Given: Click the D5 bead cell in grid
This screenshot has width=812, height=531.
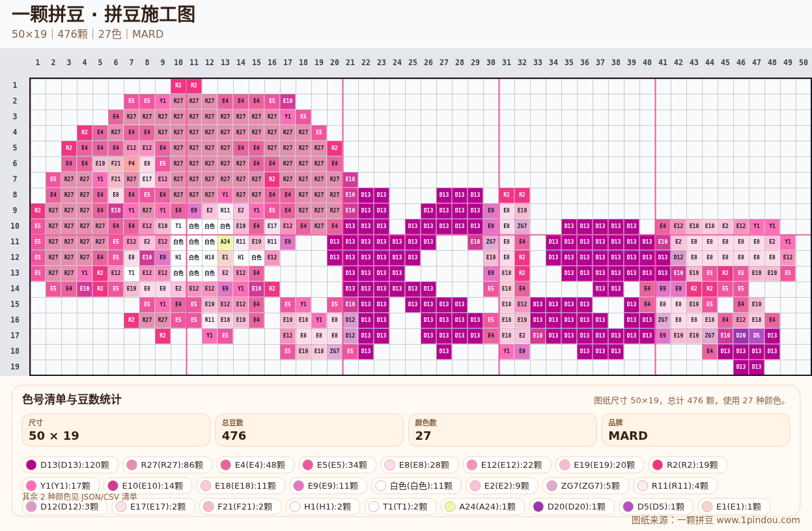Looking at the screenshot, I should [757, 336].
